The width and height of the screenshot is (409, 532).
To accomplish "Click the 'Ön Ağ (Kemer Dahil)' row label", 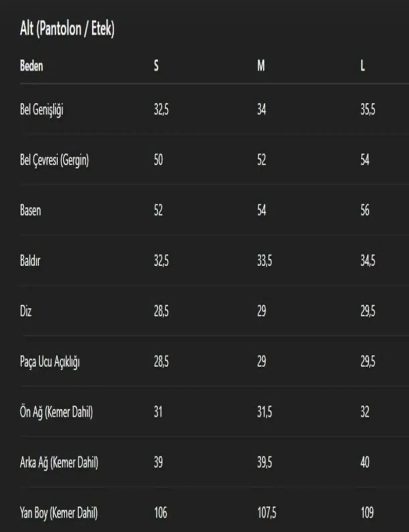I will point(56,412).
